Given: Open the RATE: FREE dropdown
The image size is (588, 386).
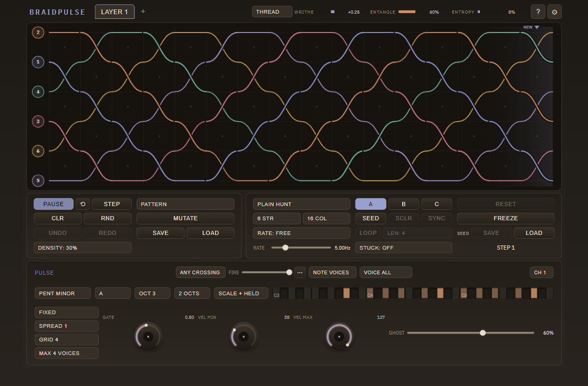Looking at the screenshot, I should (x=301, y=233).
